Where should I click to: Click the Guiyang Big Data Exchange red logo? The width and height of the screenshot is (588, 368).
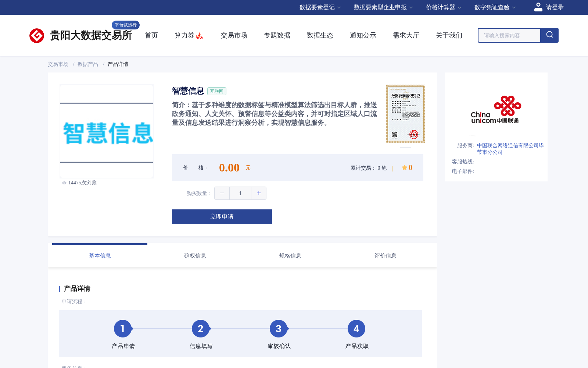[x=37, y=36]
